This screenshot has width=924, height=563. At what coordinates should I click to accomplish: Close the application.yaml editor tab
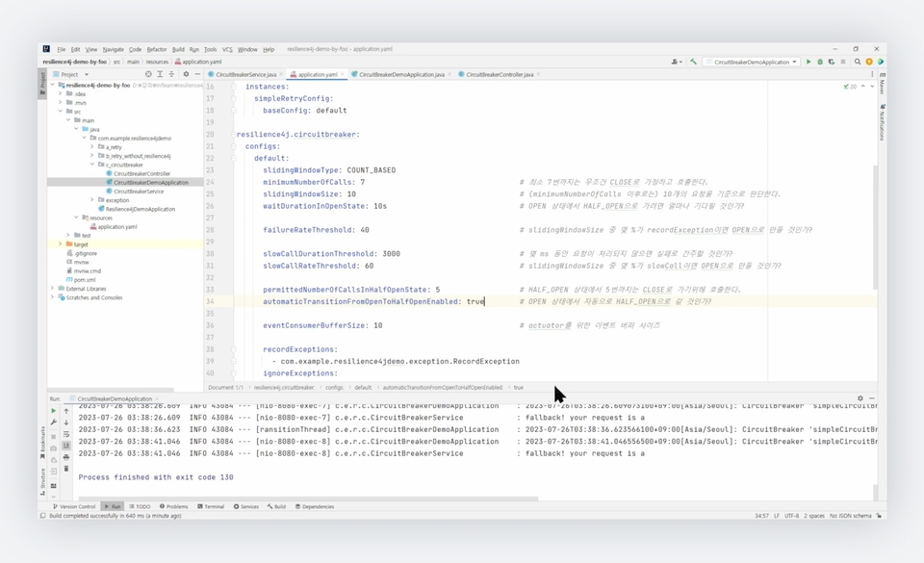point(343,74)
